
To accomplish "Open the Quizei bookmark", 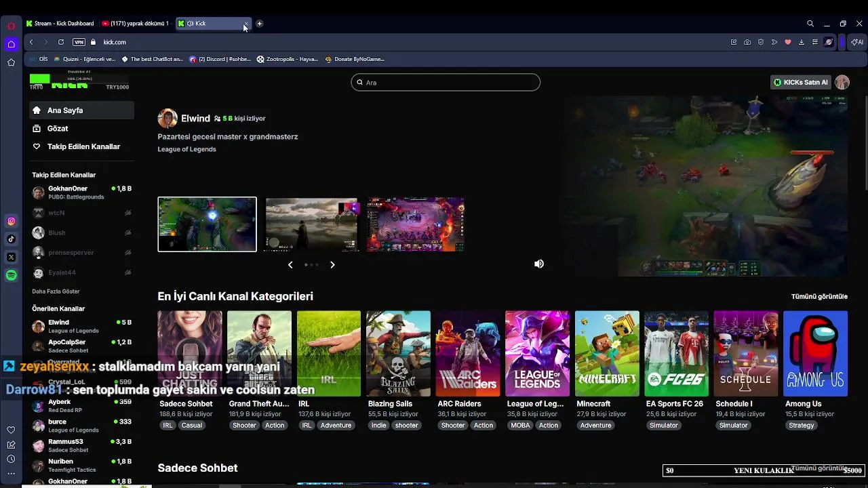I will 85,59.
